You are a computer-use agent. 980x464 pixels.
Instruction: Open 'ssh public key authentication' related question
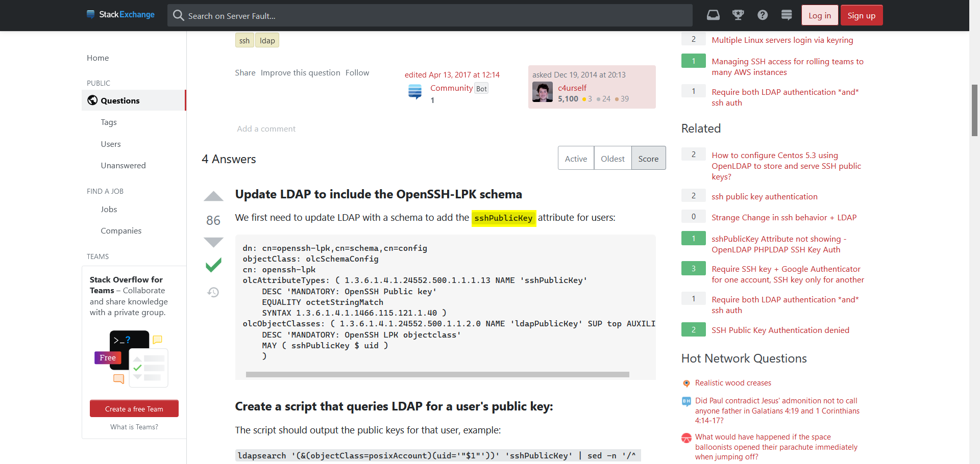pos(764,196)
